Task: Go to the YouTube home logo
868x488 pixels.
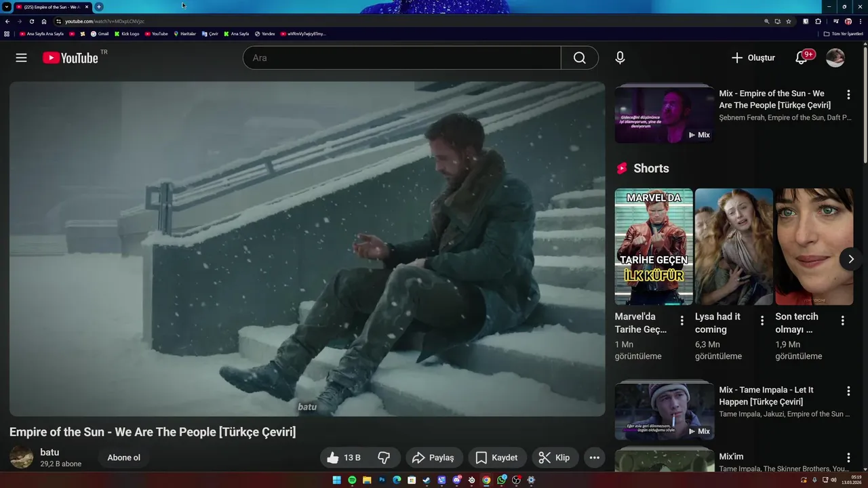Action: pos(71,58)
